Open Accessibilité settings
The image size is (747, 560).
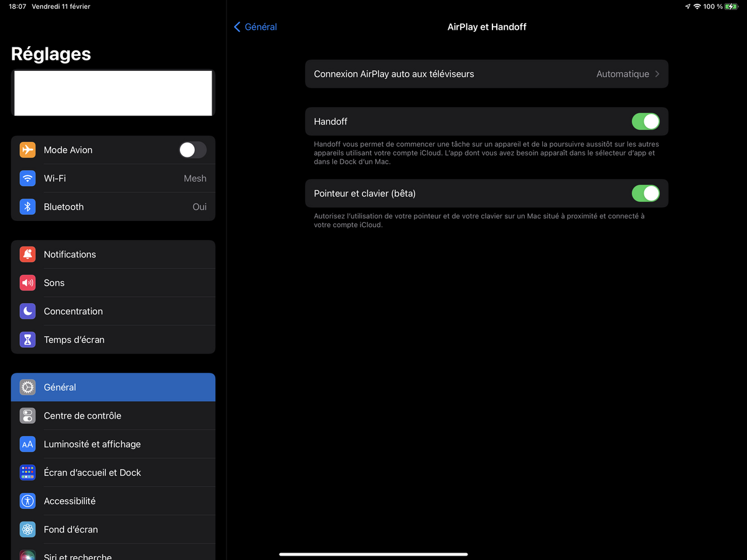tap(113, 501)
